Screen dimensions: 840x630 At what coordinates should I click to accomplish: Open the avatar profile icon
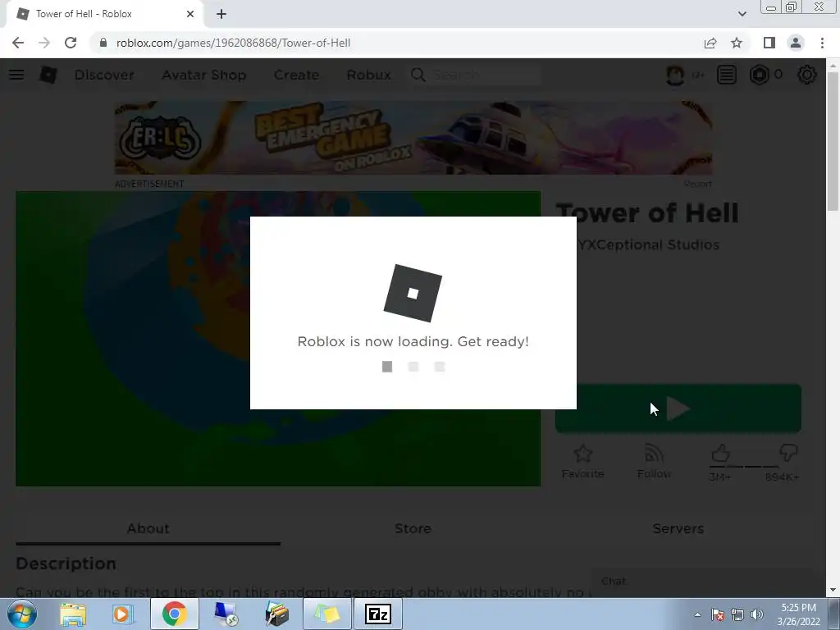click(x=675, y=75)
